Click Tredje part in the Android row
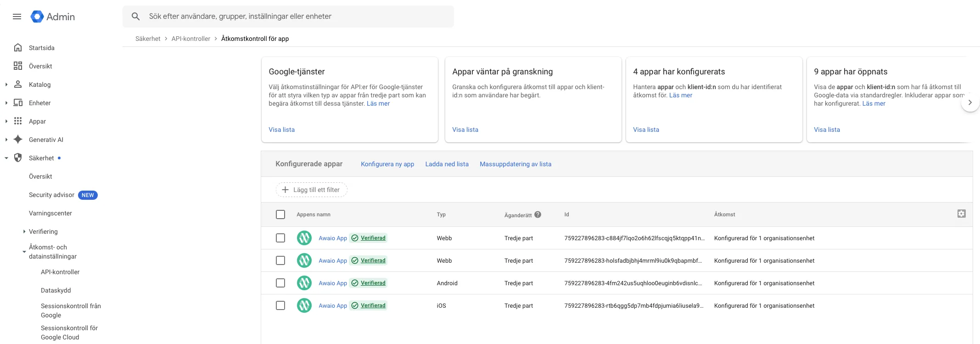 tap(519, 283)
